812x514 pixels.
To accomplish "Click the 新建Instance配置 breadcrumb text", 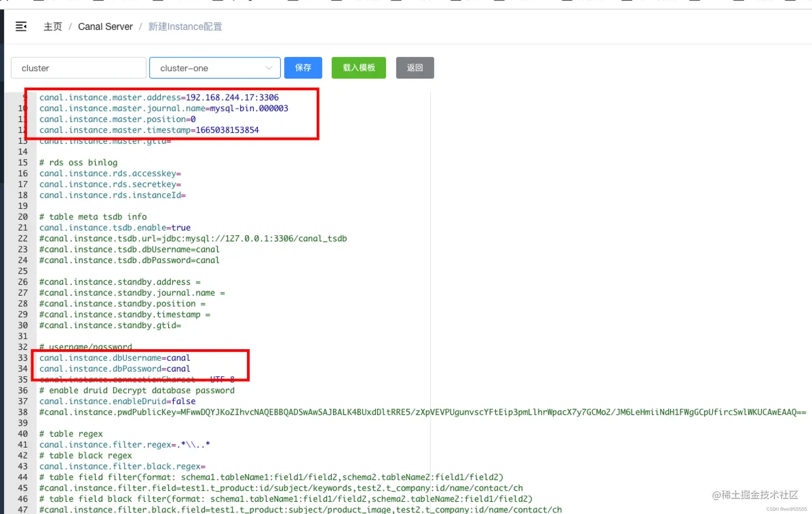I will pyautogui.click(x=185, y=26).
